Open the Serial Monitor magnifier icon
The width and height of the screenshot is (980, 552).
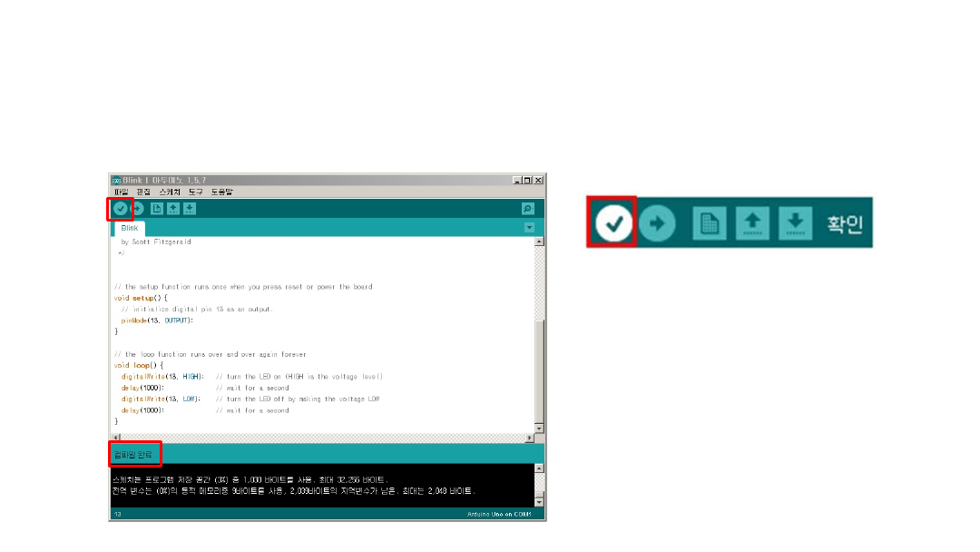click(x=528, y=209)
